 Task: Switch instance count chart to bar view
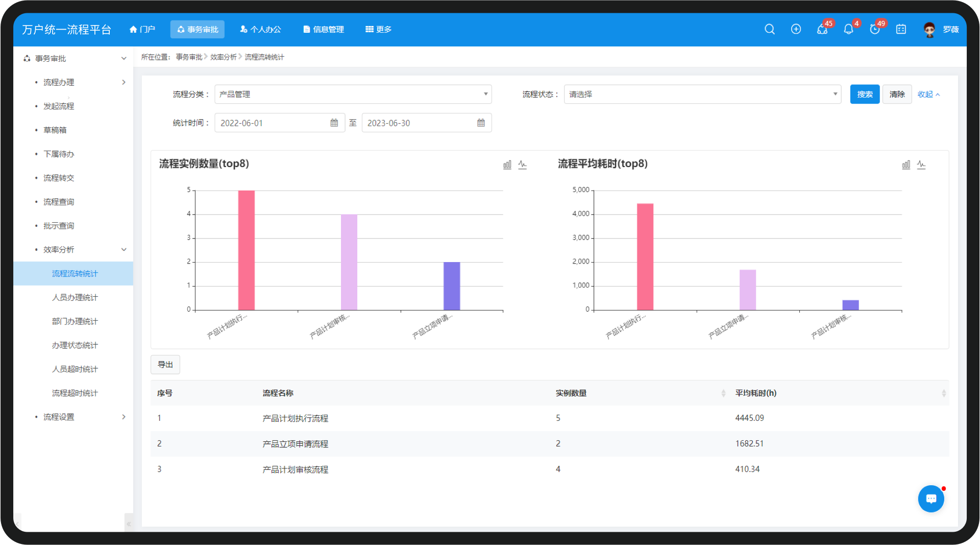pyautogui.click(x=507, y=164)
